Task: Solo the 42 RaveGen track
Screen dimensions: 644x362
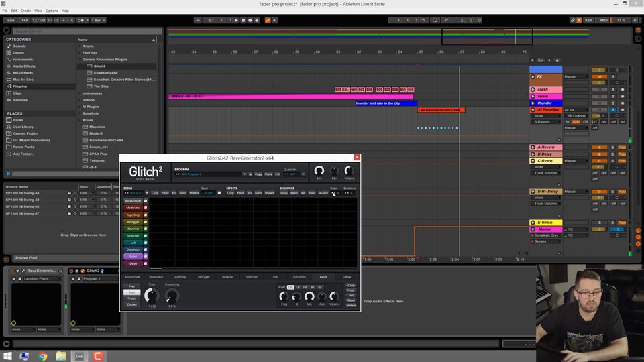Action: click(x=613, y=110)
